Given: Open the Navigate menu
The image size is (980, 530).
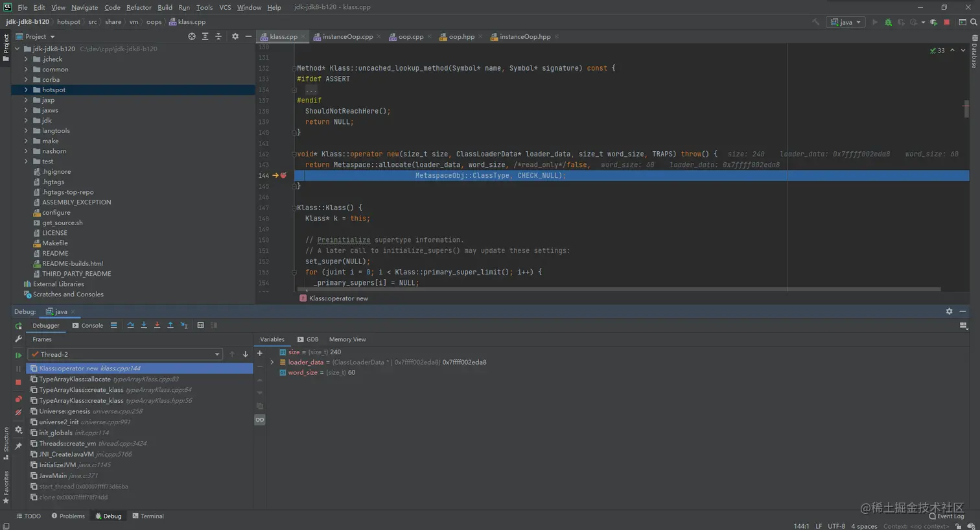Looking at the screenshot, I should point(84,7).
